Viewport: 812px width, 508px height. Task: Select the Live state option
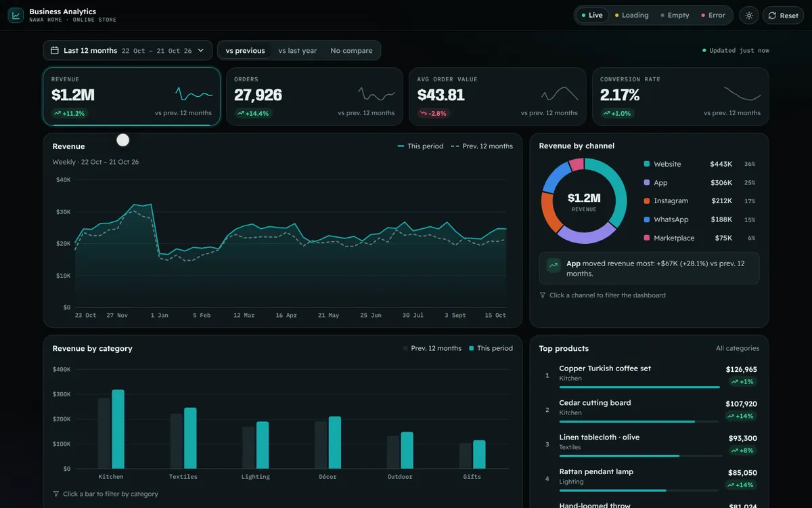click(x=591, y=15)
